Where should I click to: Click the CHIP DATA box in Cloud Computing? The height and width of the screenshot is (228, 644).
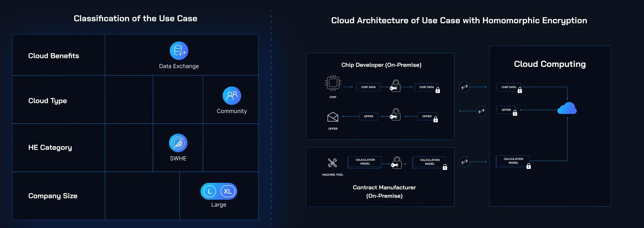508,87
